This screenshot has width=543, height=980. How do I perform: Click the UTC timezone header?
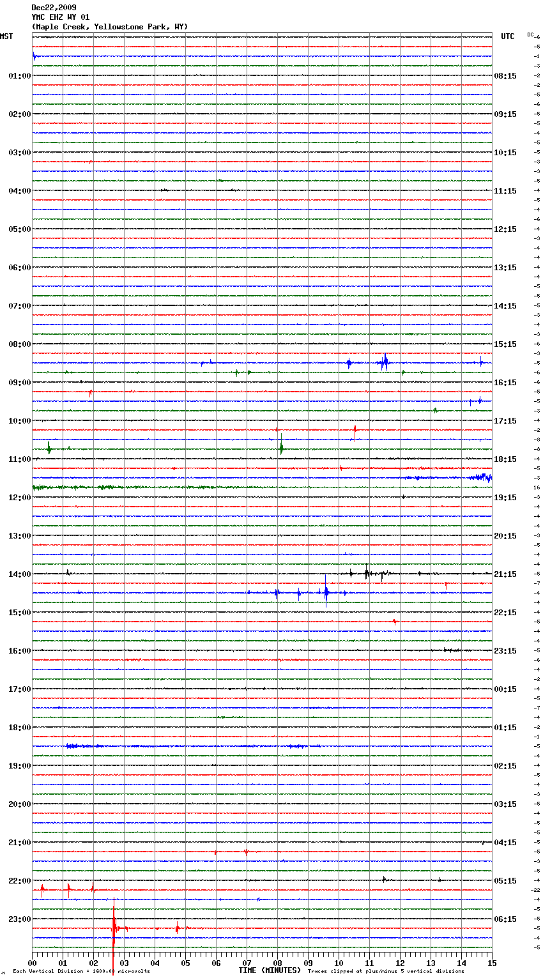[x=507, y=36]
